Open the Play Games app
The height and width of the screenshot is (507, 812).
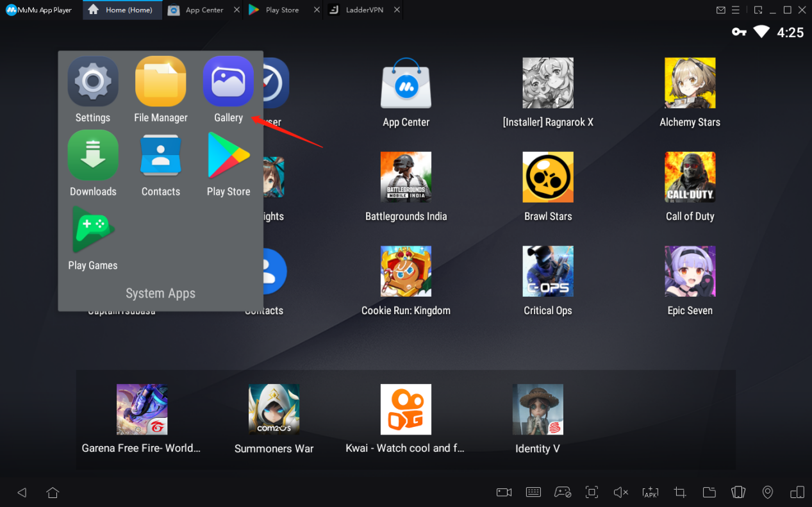(x=93, y=229)
